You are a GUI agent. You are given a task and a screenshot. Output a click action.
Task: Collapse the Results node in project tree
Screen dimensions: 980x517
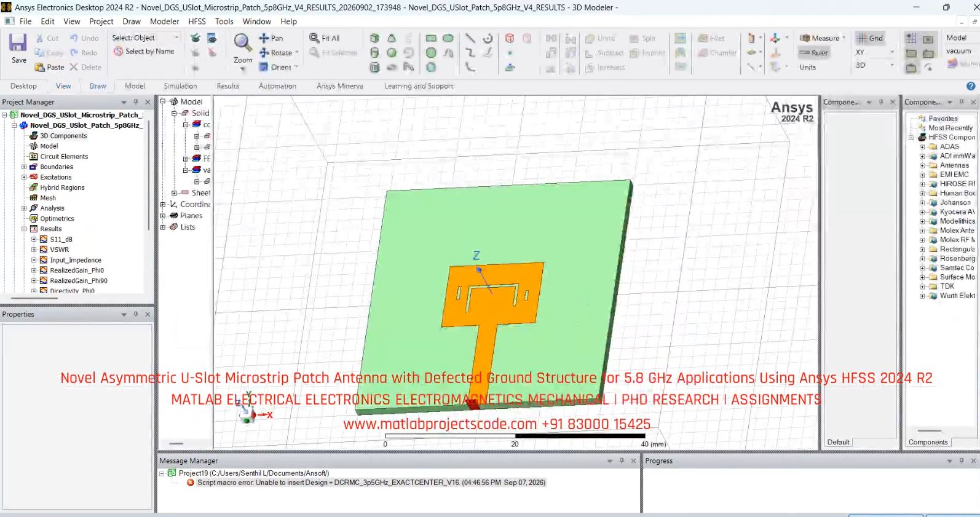coord(24,229)
